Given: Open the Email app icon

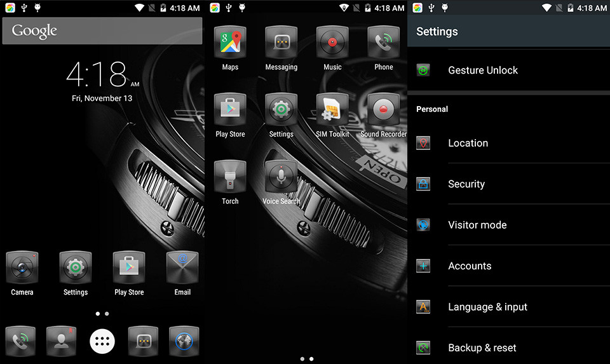Looking at the screenshot, I should tap(182, 267).
